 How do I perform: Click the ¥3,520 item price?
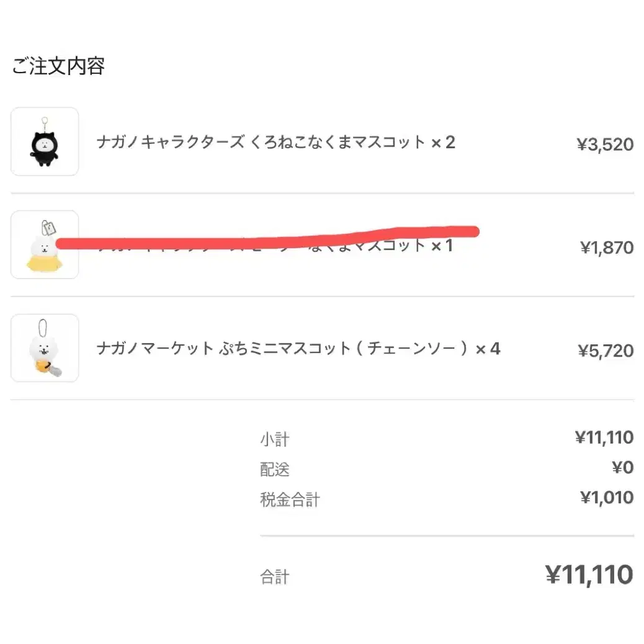[605, 145]
